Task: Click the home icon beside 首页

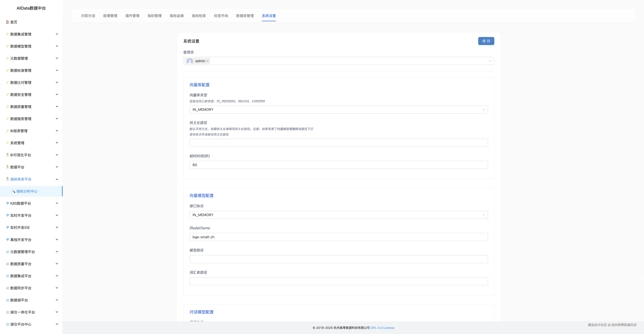Action: [8, 22]
